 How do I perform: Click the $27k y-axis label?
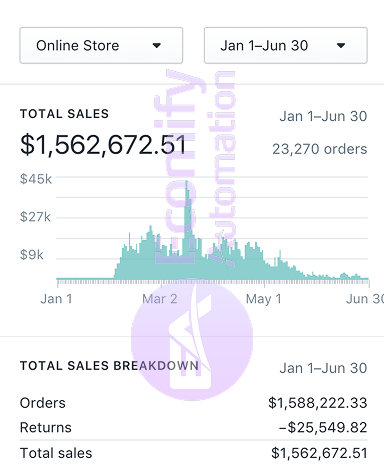click(x=35, y=217)
